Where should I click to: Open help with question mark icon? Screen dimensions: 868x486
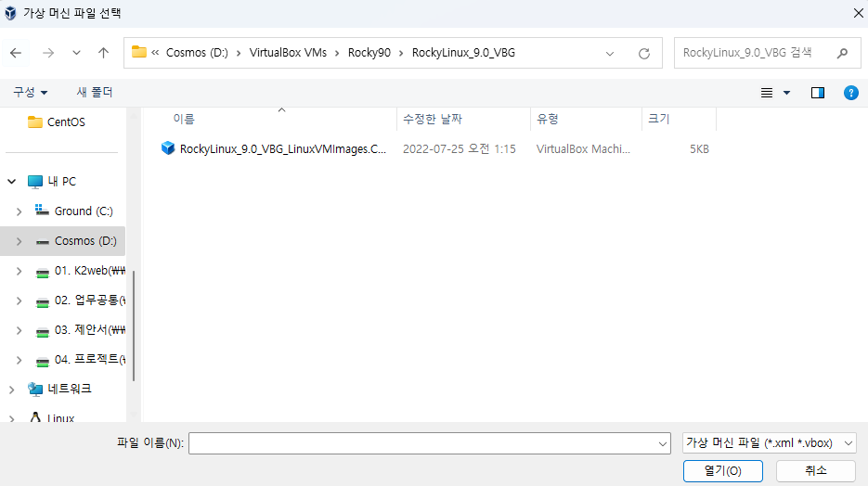click(x=851, y=93)
